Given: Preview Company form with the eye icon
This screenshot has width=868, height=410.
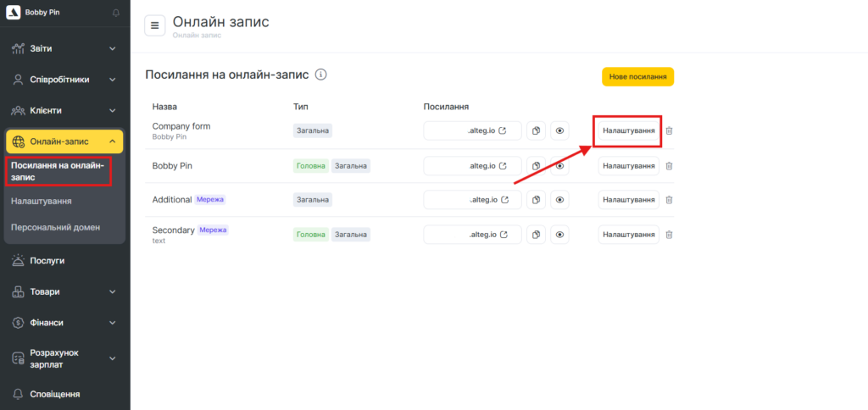Looking at the screenshot, I should (559, 130).
